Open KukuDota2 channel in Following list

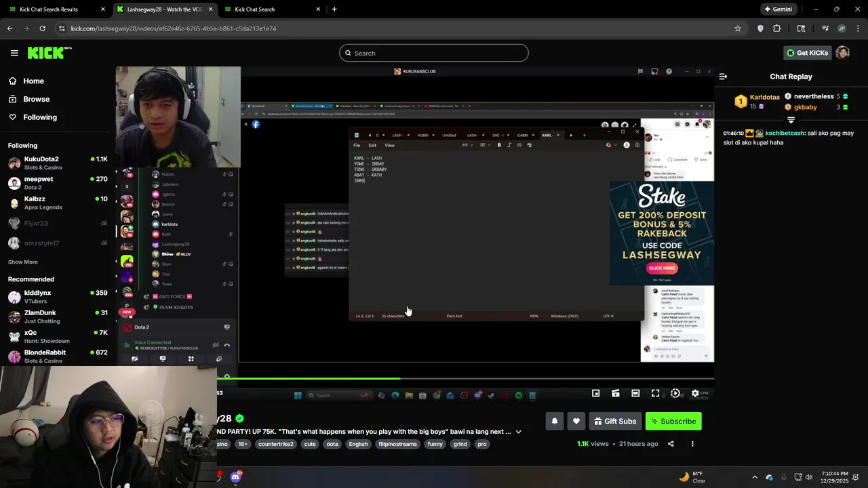point(58,163)
